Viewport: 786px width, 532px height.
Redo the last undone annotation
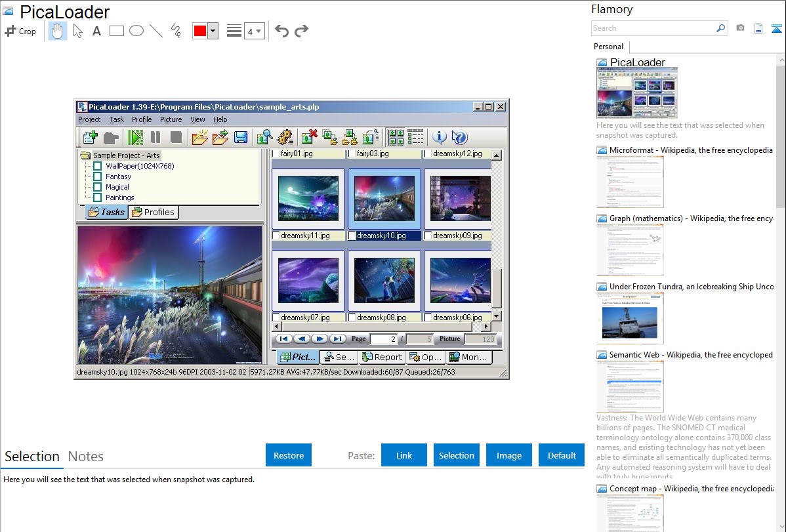click(301, 31)
